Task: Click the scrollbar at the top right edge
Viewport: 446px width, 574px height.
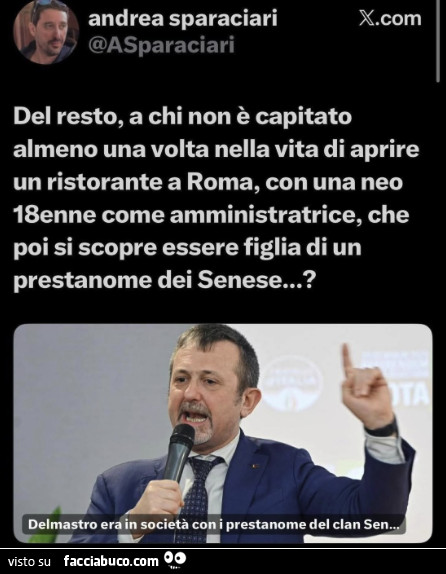Action: pyautogui.click(x=438, y=41)
